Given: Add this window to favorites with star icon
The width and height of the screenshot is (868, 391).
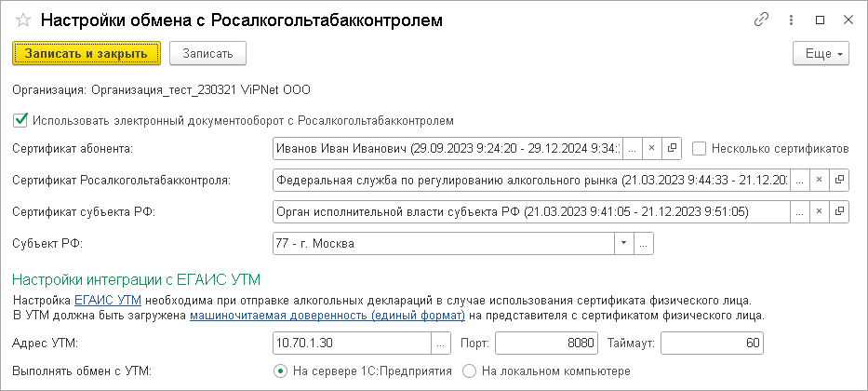Looking at the screenshot, I should click(23, 20).
